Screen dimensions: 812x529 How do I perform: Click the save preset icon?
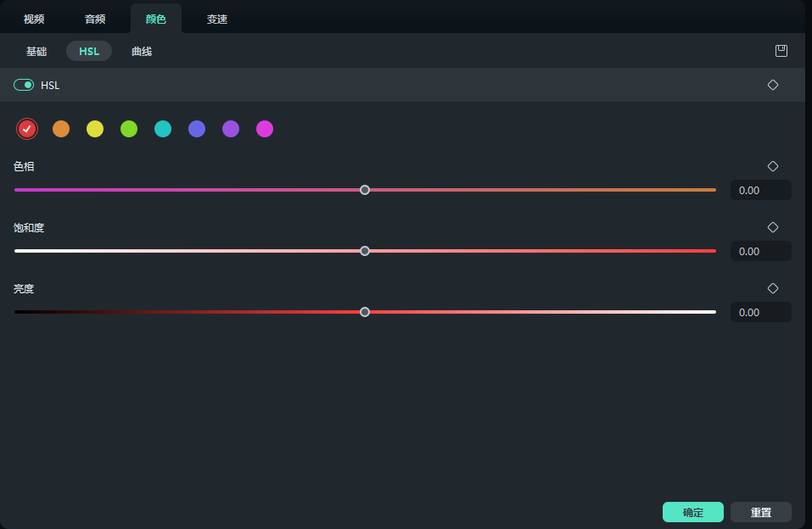coord(781,51)
